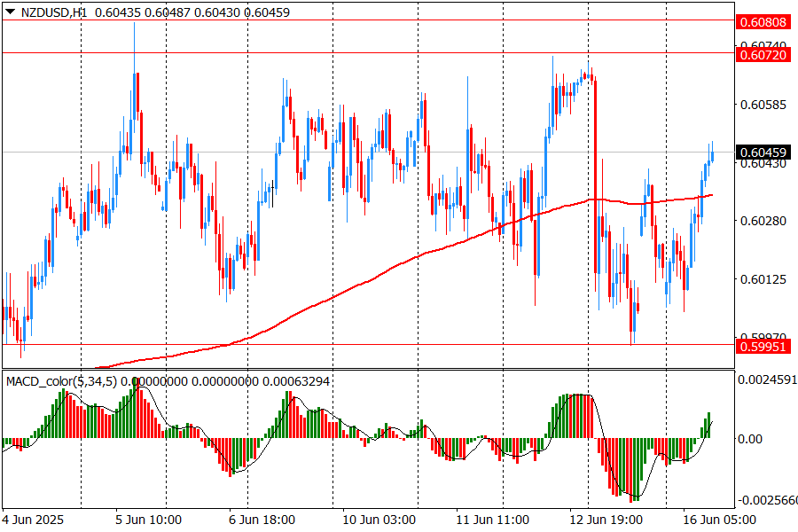Click the 5 Jun 10:00 time label
Viewport: 798px width, 532px height.
point(149,519)
